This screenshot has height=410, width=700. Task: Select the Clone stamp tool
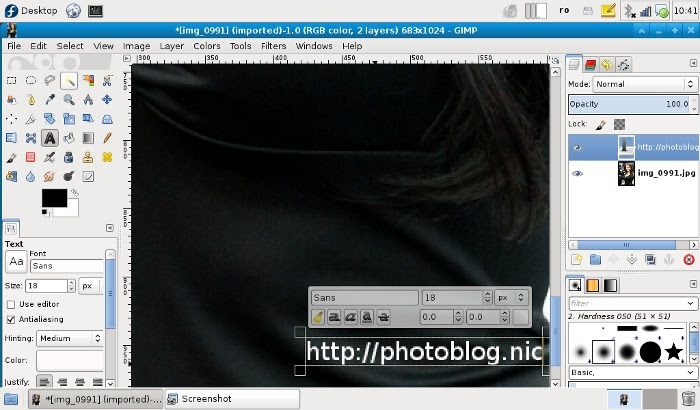click(88, 157)
